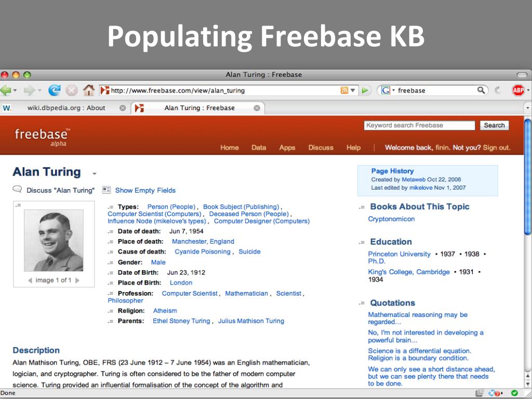Open the Ethel Stoney Turing link
Viewport: 532px width, 399px height.
181,321
